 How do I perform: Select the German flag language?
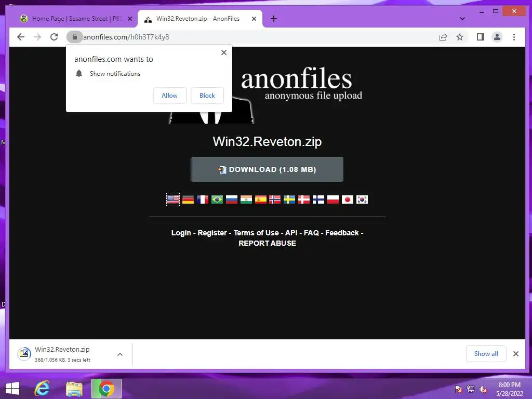(x=188, y=199)
